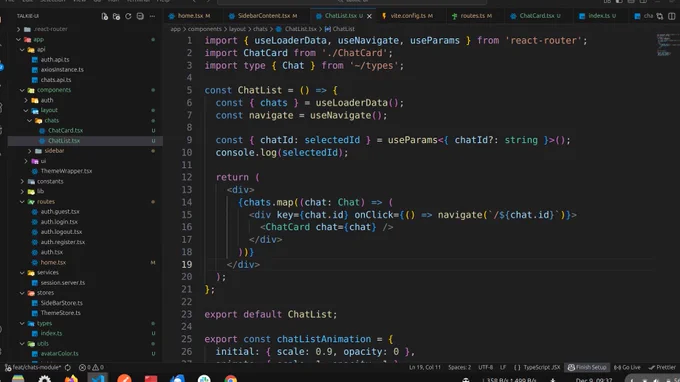The image size is (680, 382).
Task: Click Finish Setup in status bar
Action: 587,367
